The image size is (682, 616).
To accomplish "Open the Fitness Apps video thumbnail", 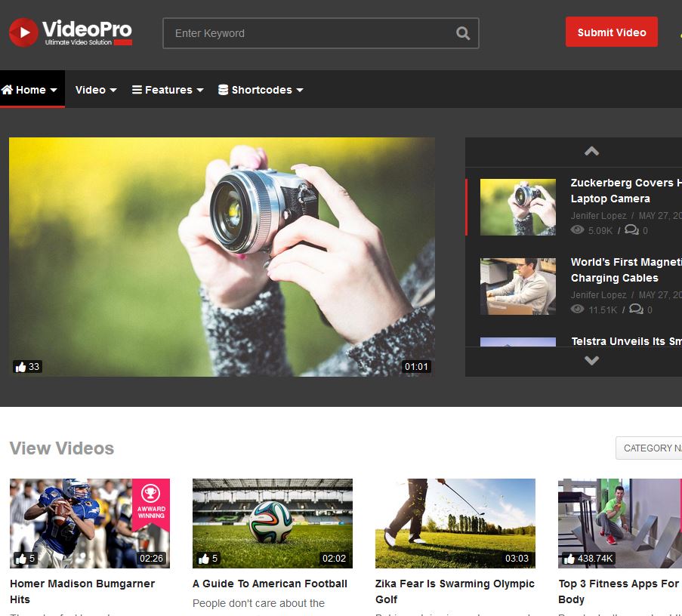I will (x=620, y=523).
